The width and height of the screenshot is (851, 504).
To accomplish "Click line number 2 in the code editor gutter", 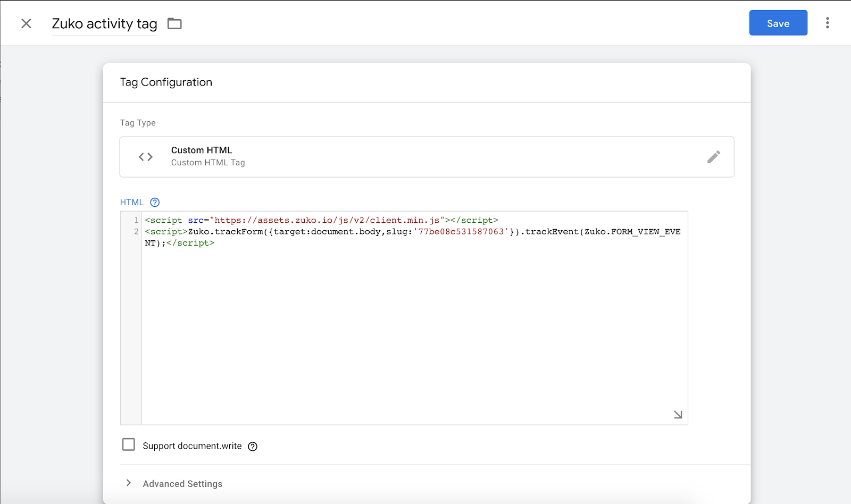I will (137, 231).
